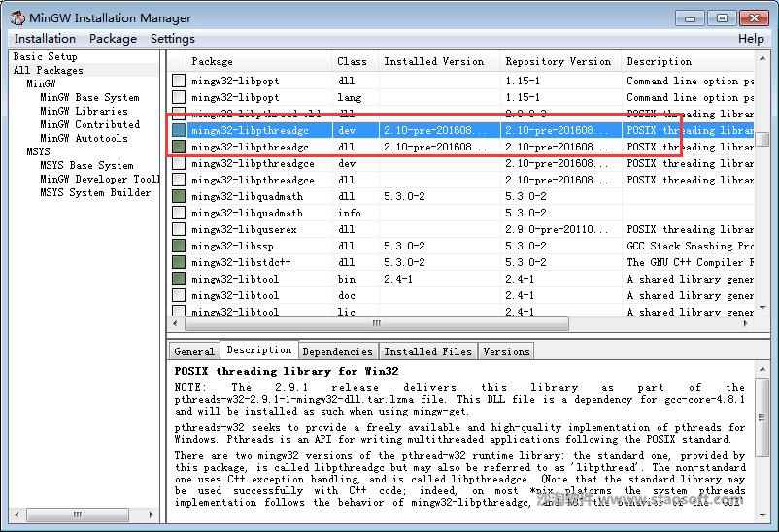
Task: Select the mingw32-libquserex package name
Action: pyautogui.click(x=244, y=229)
